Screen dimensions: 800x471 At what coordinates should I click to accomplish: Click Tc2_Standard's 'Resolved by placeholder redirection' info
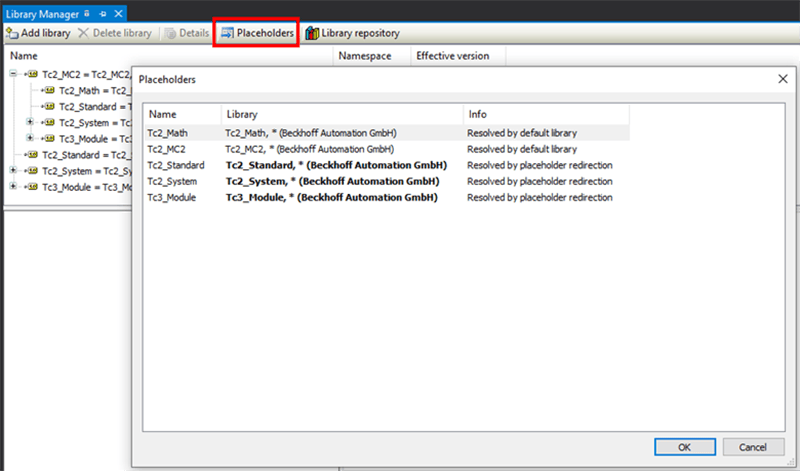click(x=540, y=165)
